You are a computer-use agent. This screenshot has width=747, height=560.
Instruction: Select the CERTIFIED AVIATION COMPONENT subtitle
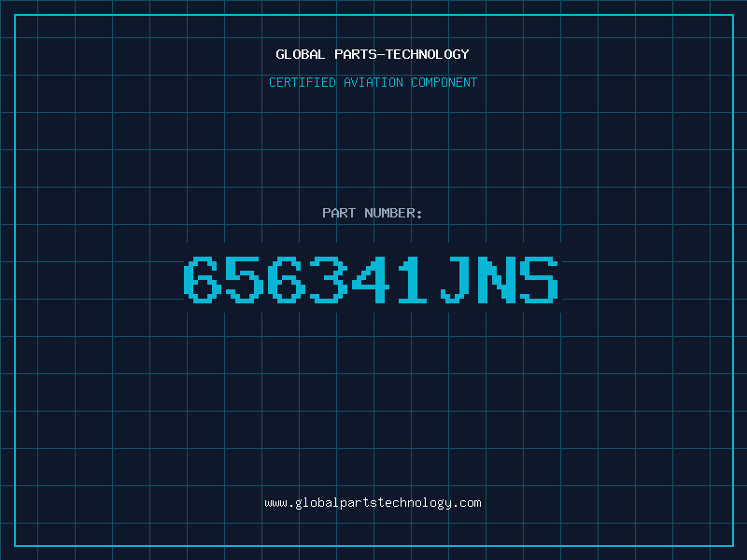[x=373, y=82]
